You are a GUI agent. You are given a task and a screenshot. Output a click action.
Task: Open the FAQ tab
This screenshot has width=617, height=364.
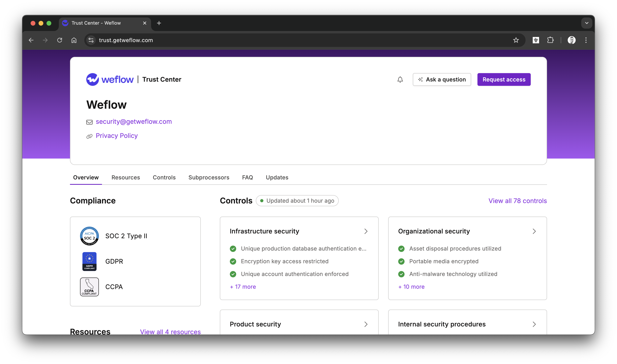tap(247, 177)
